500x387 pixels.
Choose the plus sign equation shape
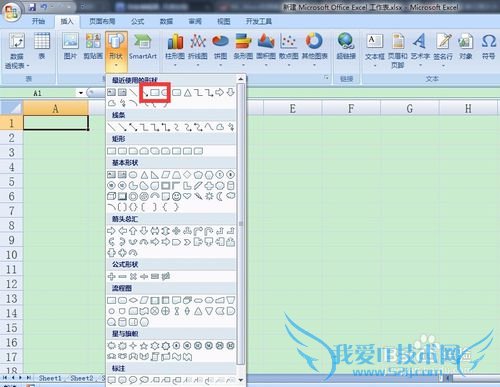pyautogui.click(x=111, y=276)
